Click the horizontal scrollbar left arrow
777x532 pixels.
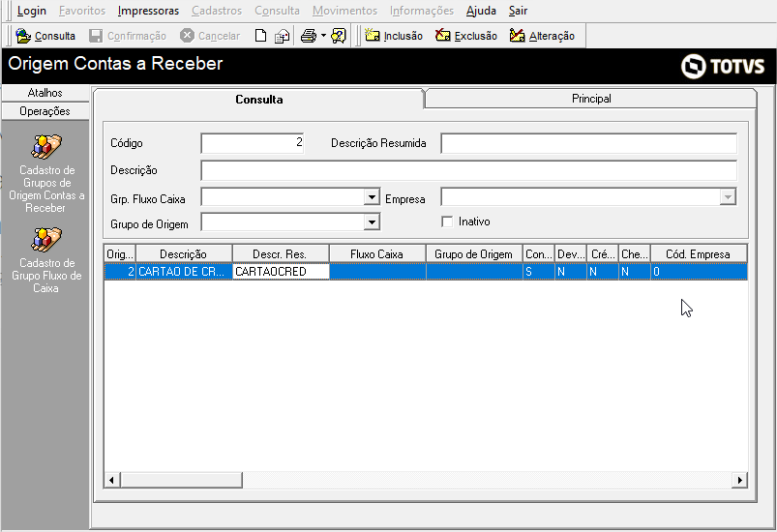[112, 480]
